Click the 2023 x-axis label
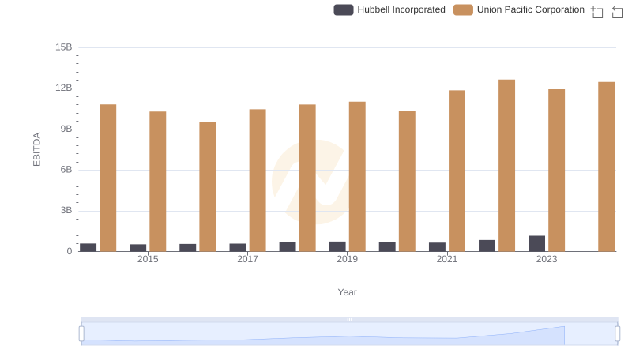Image resolution: width=632 pixels, height=364 pixels. click(x=547, y=259)
